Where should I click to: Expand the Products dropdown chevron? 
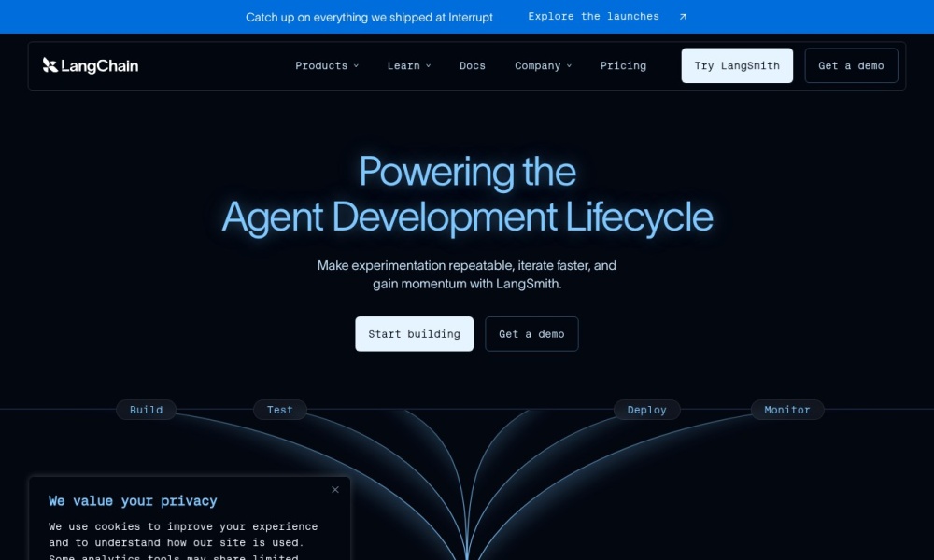[356, 66]
